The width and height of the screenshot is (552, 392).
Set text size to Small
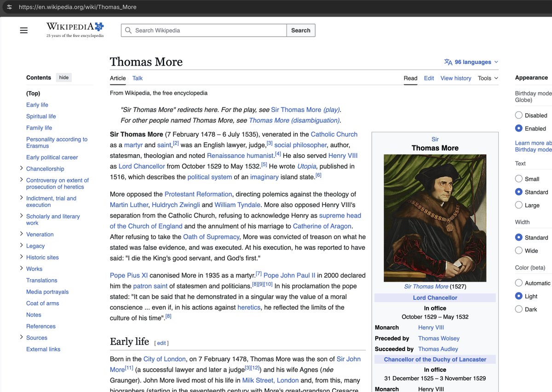click(519, 179)
